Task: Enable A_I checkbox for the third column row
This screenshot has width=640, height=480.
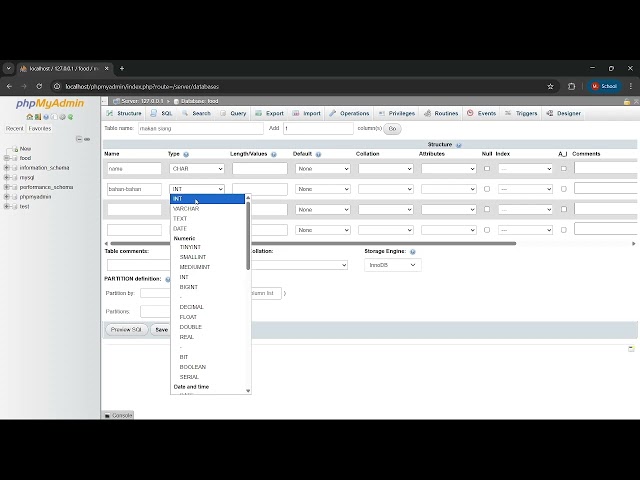Action: coord(564,209)
